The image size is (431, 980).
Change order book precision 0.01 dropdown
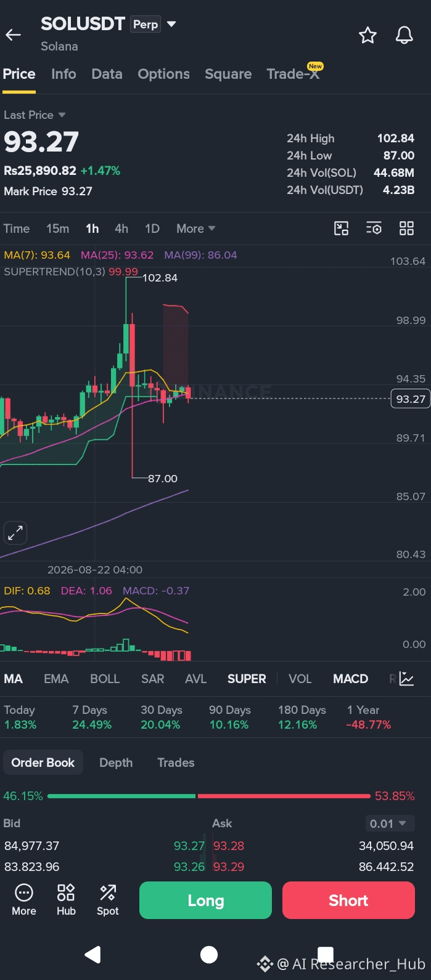click(390, 824)
